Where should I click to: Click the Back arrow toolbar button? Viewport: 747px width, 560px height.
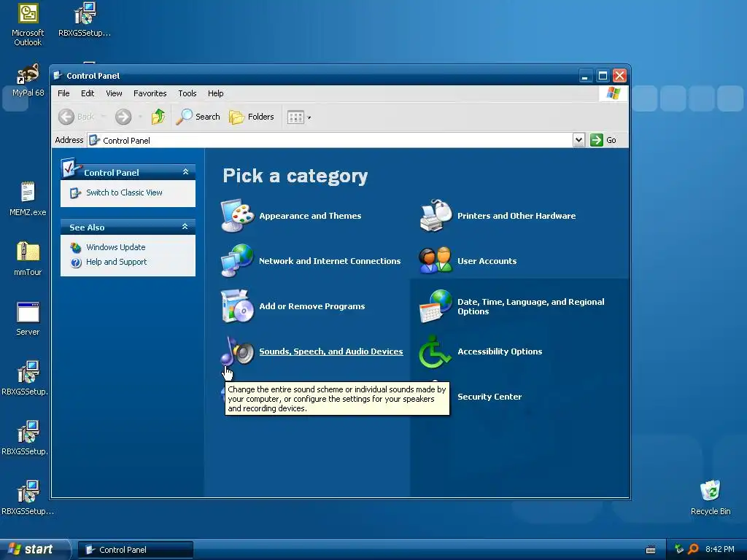(76, 117)
